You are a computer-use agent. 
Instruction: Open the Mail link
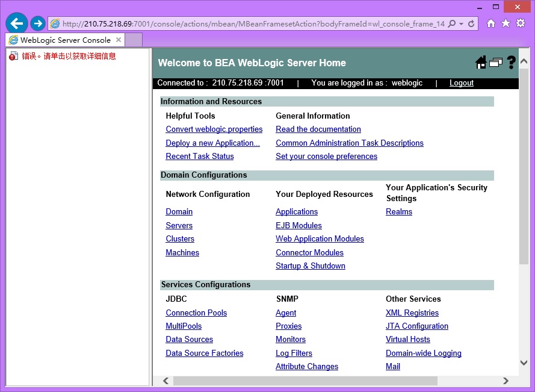(x=393, y=366)
